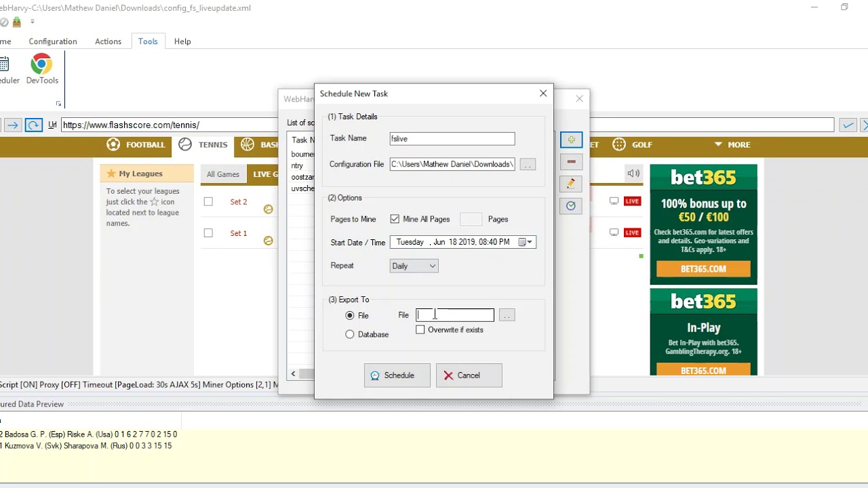The height and width of the screenshot is (488, 868).
Task: Tick the checkbox for the Set 2 match
Action: tap(208, 201)
